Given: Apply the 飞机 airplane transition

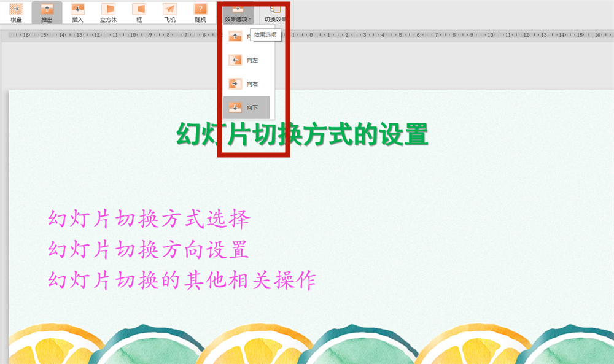Looking at the screenshot, I should [169, 12].
